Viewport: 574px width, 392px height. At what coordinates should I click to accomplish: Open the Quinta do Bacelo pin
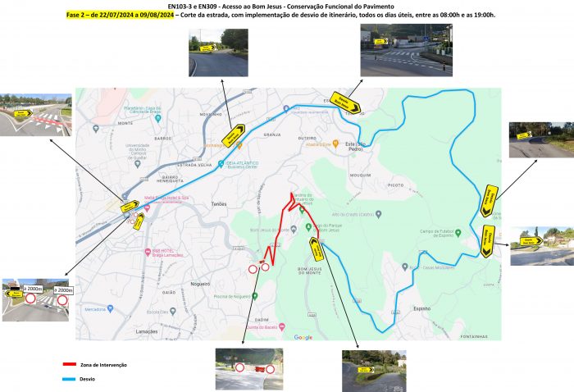coord(281,326)
